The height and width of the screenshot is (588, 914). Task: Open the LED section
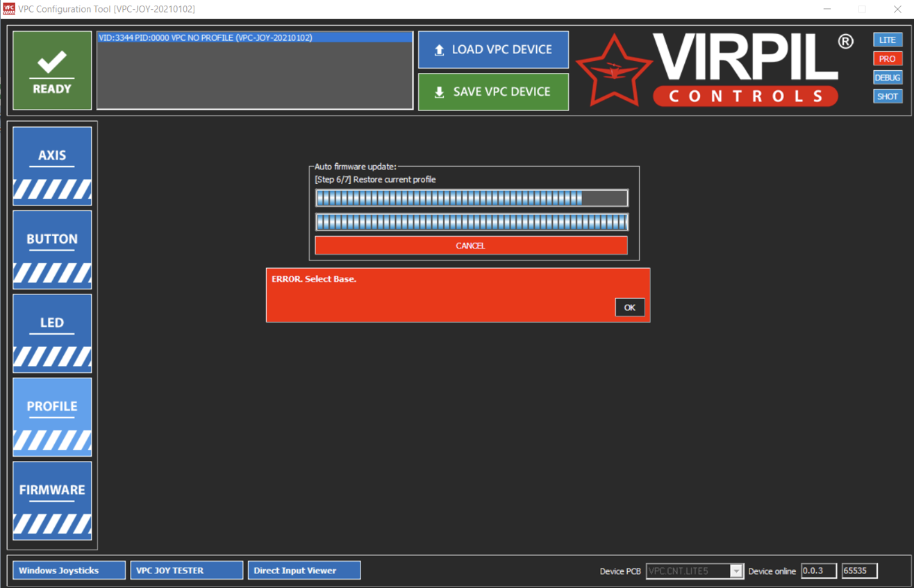52,334
